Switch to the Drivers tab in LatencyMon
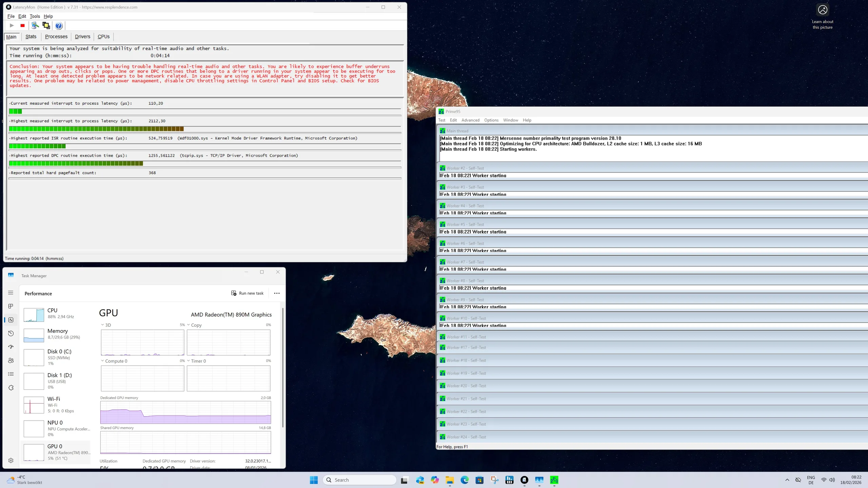The image size is (868, 488). tap(82, 37)
